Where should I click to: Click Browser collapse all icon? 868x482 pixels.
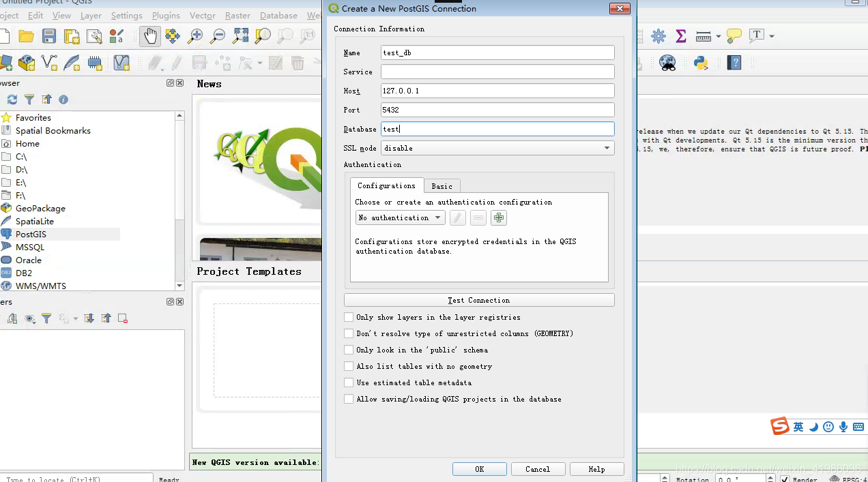point(46,100)
